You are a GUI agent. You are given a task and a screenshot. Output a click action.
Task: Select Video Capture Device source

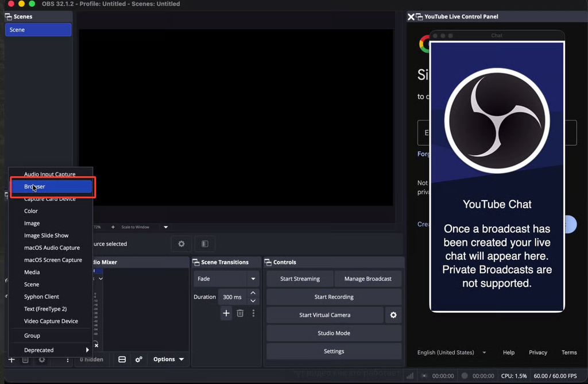[51, 321]
